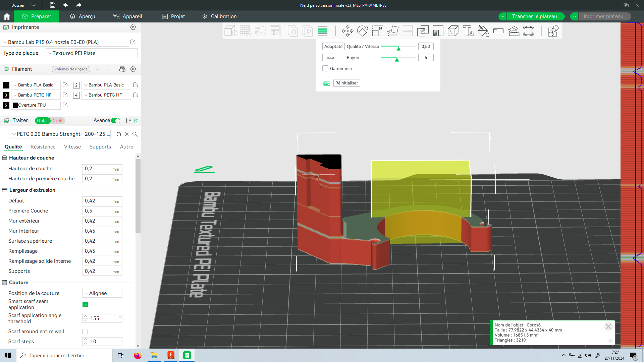Screen dimensions: 644x362
Task: Open the Type de plaque dropdown
Action: click(92, 53)
